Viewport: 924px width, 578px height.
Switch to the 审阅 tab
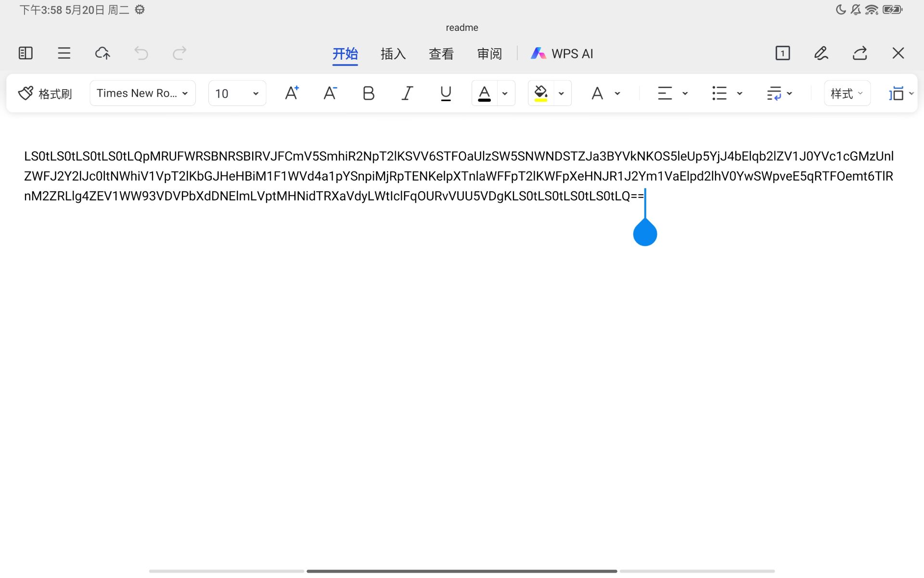point(489,53)
